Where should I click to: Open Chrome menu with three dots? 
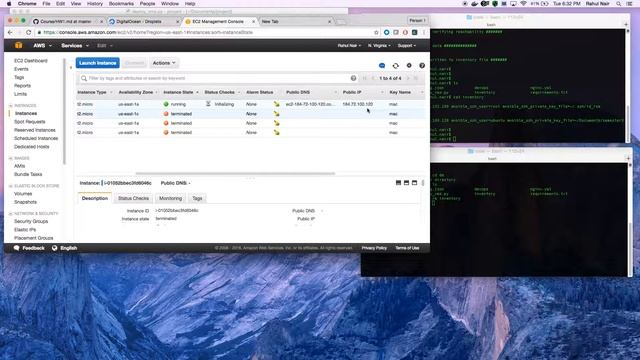coord(424,32)
